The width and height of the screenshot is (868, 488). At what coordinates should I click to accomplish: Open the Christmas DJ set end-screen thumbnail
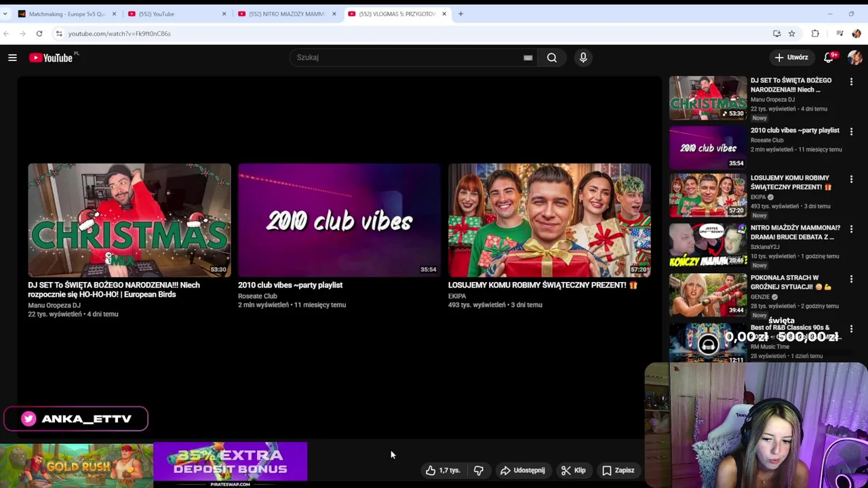tap(130, 220)
